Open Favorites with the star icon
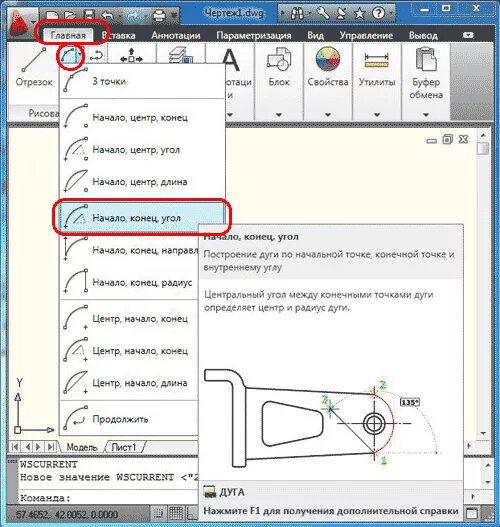 360,13
